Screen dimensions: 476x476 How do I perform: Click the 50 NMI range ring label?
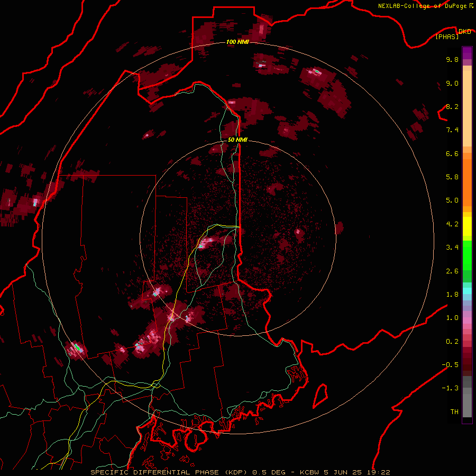pos(237,140)
